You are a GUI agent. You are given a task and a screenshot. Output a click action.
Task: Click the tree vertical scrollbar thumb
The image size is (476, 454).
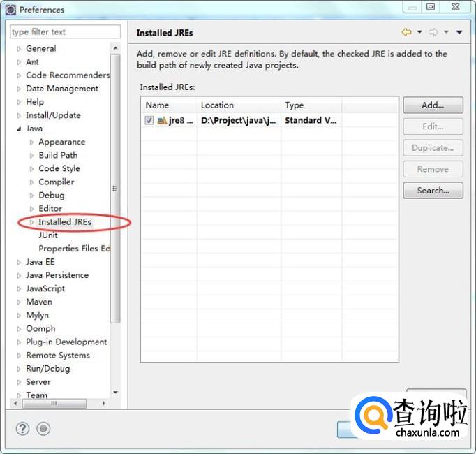click(x=115, y=189)
